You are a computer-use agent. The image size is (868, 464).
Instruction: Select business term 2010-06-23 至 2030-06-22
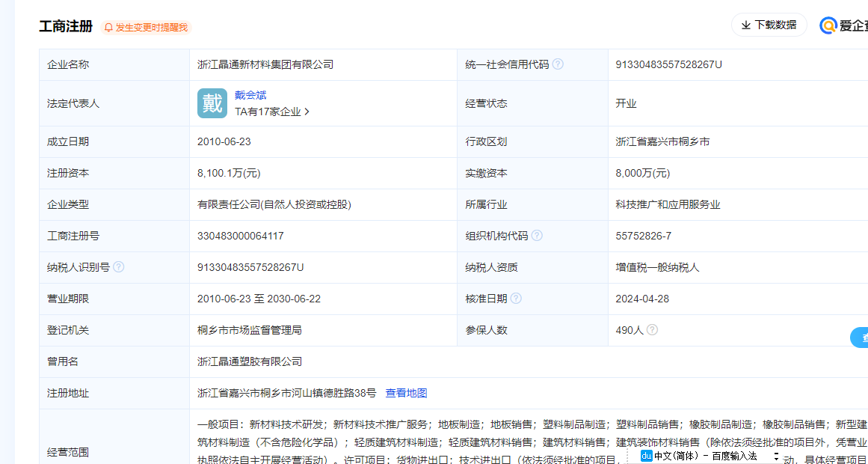259,299
